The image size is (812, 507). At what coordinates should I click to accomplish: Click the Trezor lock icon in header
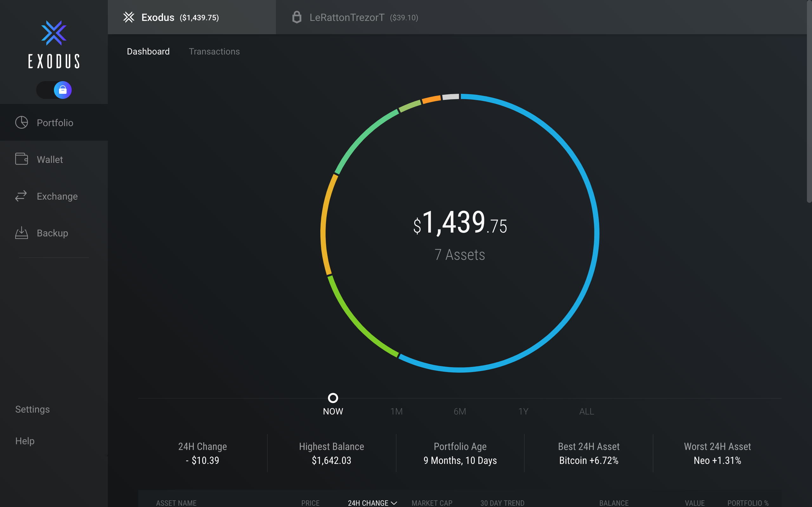pyautogui.click(x=297, y=17)
